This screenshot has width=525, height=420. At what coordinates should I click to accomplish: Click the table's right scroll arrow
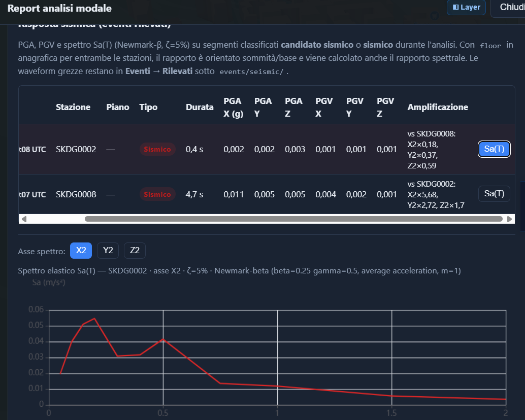pyautogui.click(x=509, y=219)
